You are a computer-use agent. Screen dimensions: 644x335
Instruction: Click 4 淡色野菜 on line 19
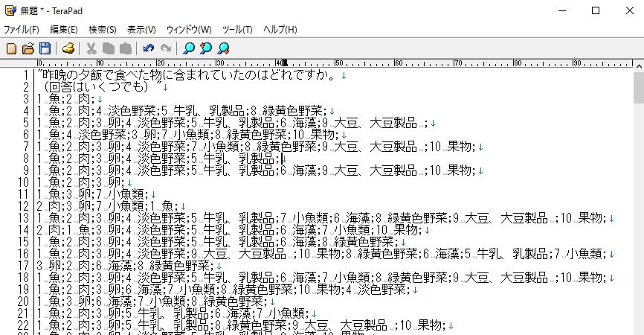click(376, 290)
